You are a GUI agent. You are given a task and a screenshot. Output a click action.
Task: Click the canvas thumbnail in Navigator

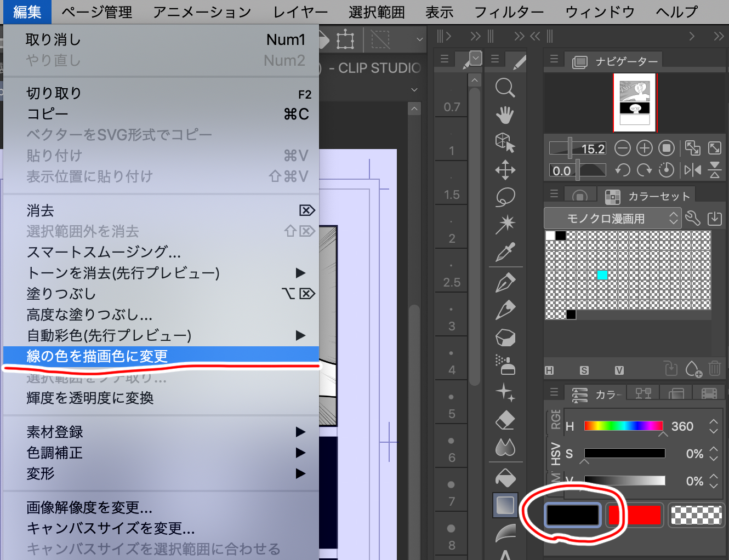[x=634, y=102]
